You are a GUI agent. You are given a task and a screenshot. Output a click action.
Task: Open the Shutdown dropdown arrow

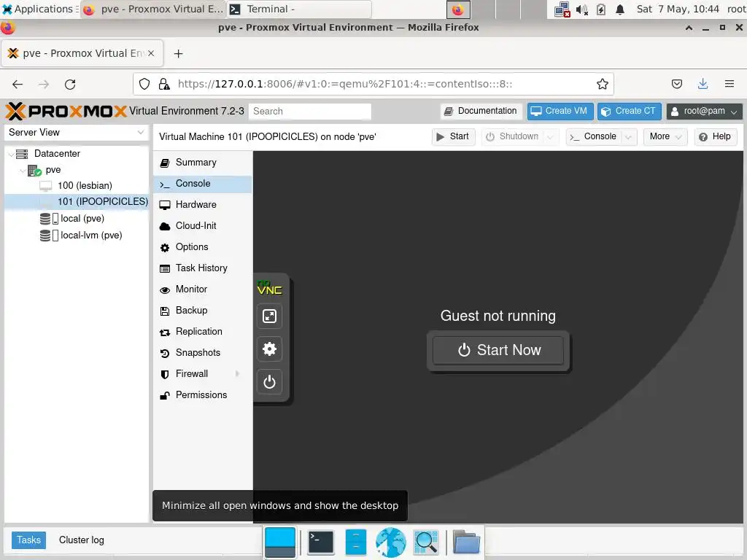(x=550, y=137)
